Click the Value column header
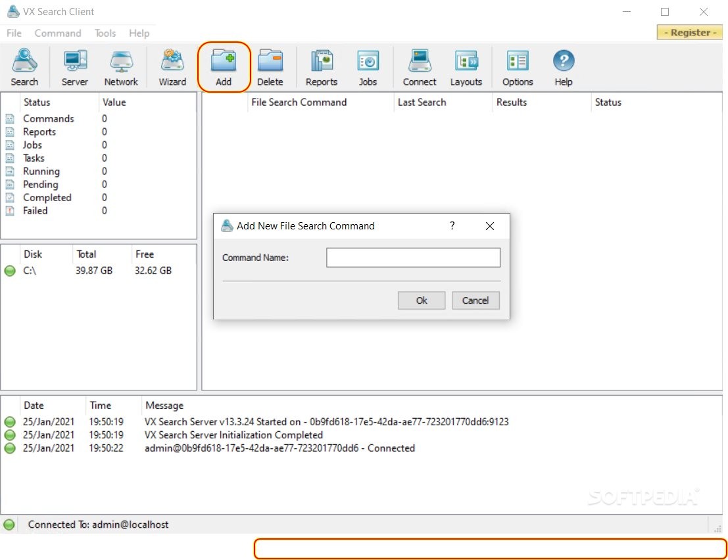This screenshot has width=728, height=560. (x=114, y=103)
